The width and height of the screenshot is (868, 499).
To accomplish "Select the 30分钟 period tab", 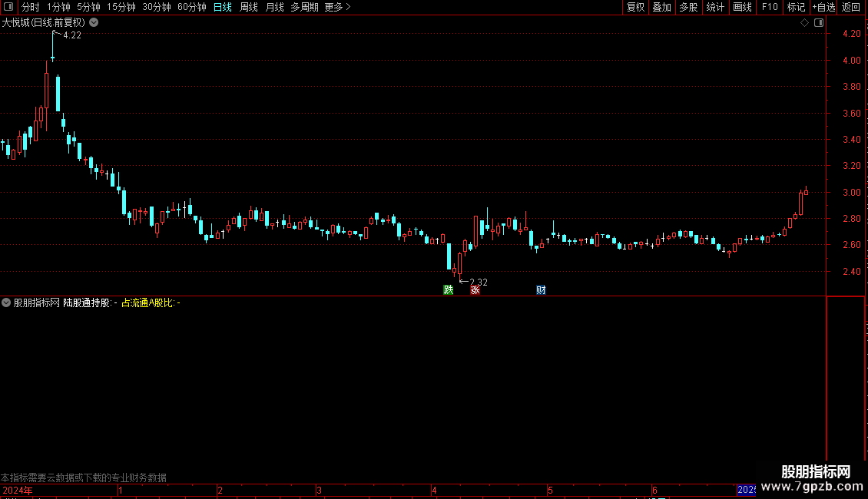I will (157, 7).
